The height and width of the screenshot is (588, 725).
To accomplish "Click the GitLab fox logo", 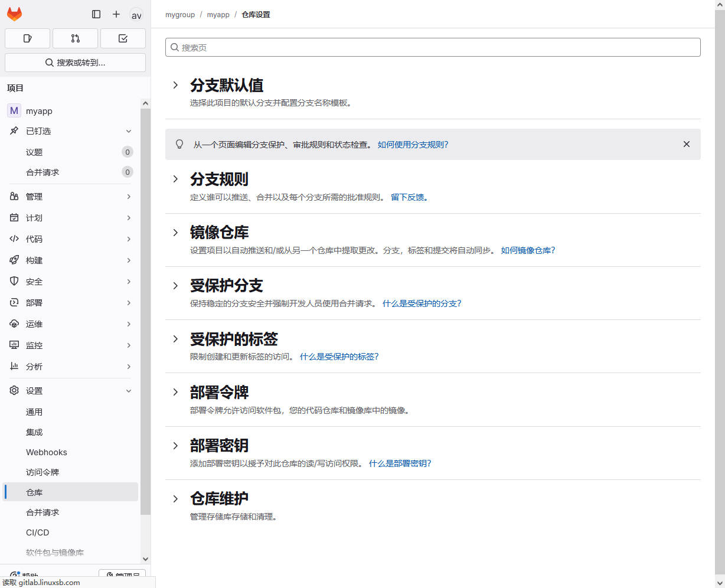I will coord(15,14).
